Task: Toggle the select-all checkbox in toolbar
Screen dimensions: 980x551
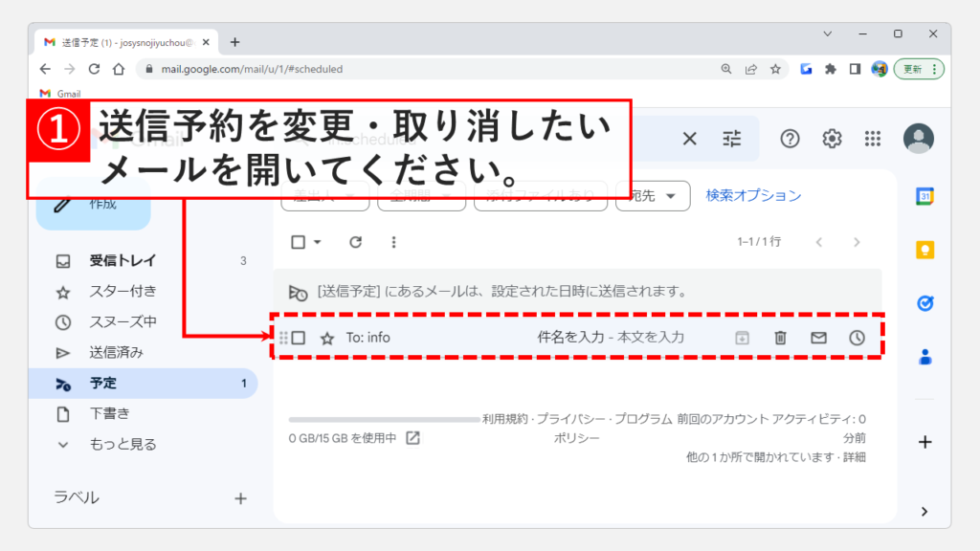Action: 299,242
